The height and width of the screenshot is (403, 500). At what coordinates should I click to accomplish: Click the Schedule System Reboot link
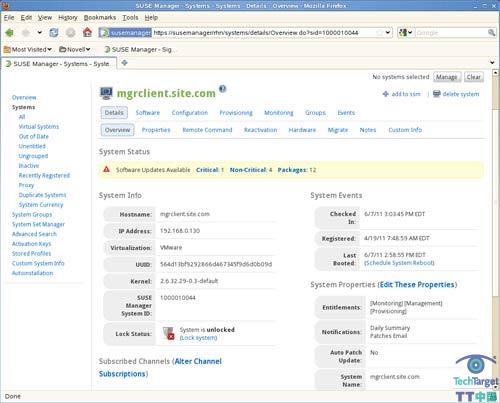coord(399,263)
